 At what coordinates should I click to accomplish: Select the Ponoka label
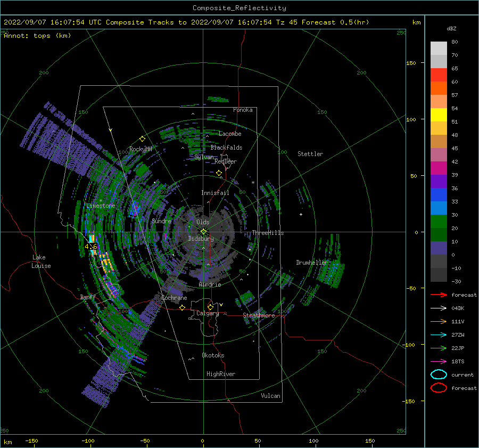tap(243, 110)
